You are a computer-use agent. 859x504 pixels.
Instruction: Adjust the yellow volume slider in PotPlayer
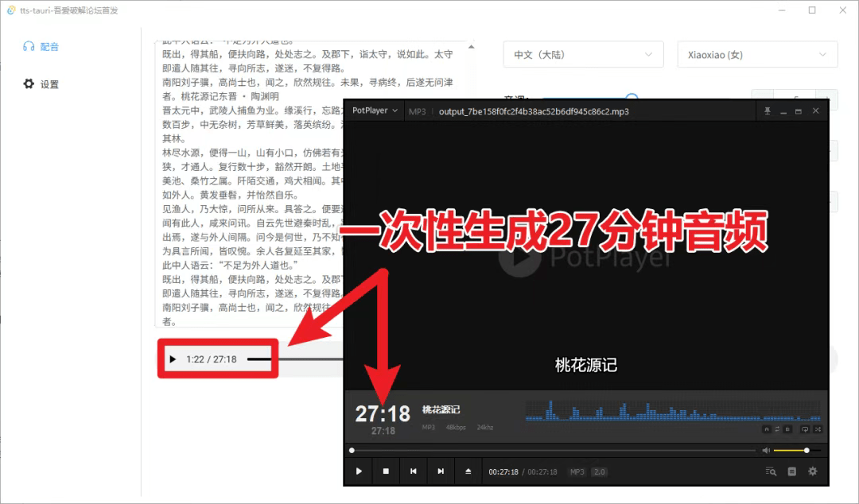[x=787, y=450]
